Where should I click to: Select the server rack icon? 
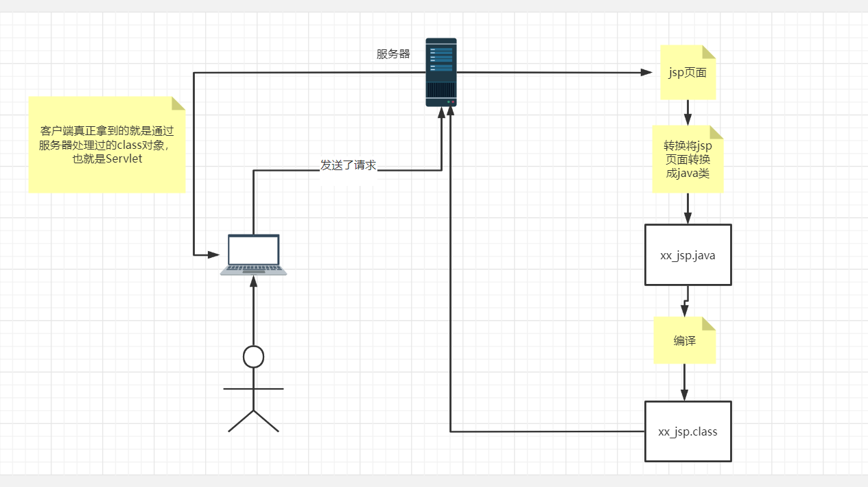click(x=441, y=72)
